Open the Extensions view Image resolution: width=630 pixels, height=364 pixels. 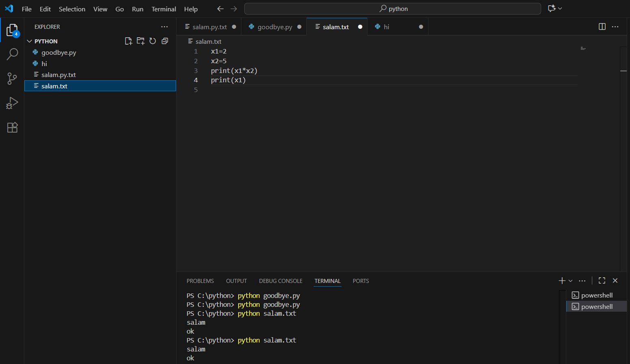pyautogui.click(x=13, y=128)
